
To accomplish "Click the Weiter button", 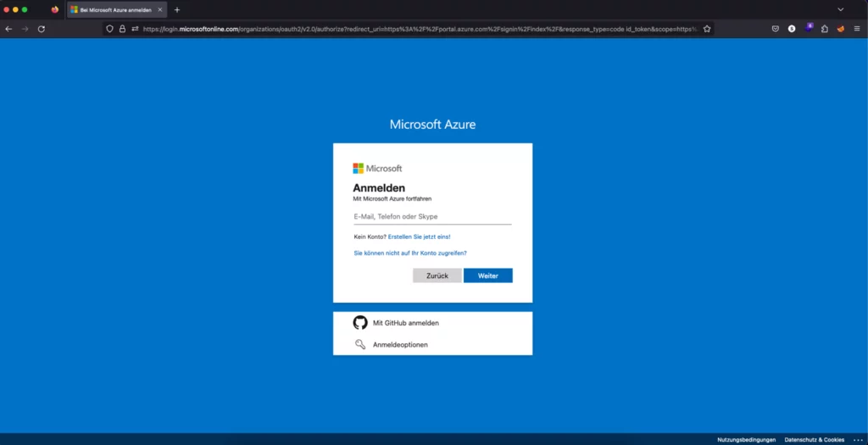I will [487, 275].
